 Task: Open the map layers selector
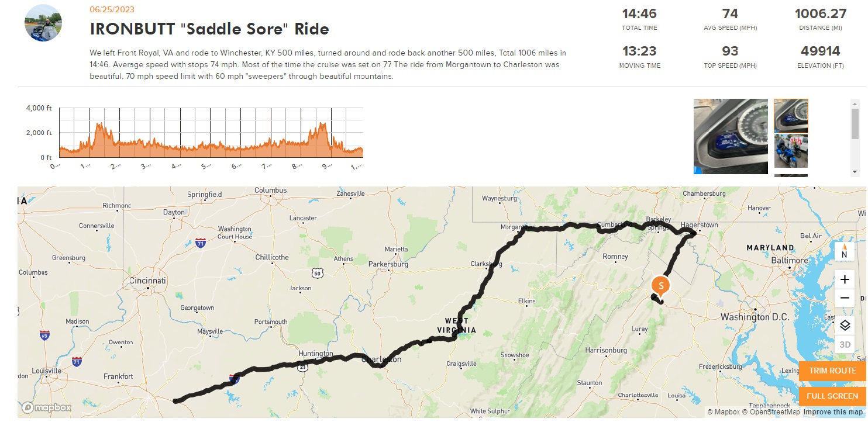click(845, 325)
